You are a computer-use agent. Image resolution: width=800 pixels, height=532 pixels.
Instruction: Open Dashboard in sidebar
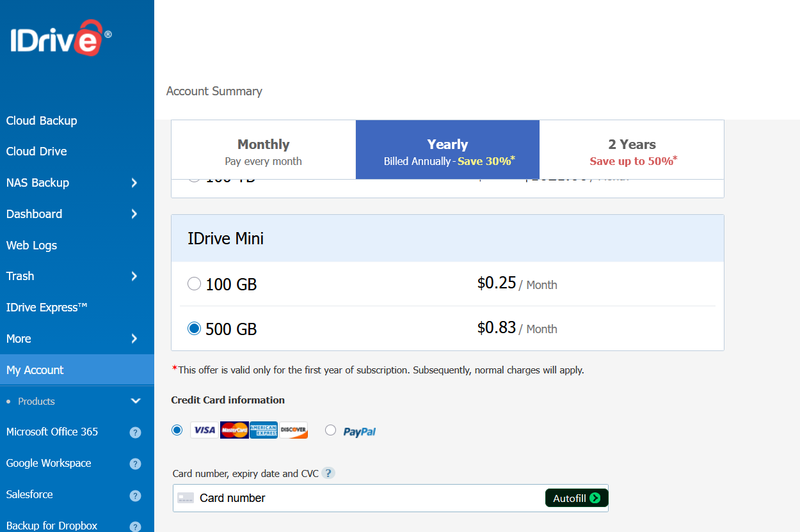coord(34,214)
